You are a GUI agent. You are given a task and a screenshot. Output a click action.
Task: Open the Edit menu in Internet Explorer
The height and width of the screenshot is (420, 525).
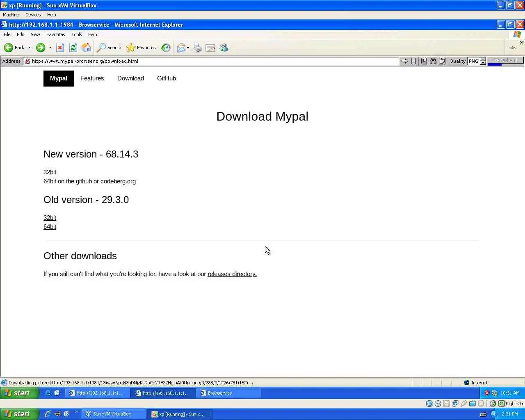tap(21, 34)
